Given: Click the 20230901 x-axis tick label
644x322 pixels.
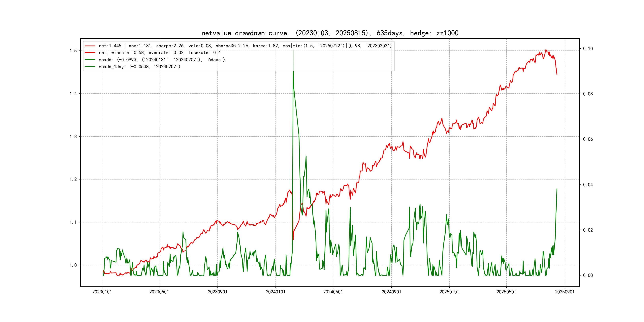Looking at the screenshot, I should (x=217, y=292).
